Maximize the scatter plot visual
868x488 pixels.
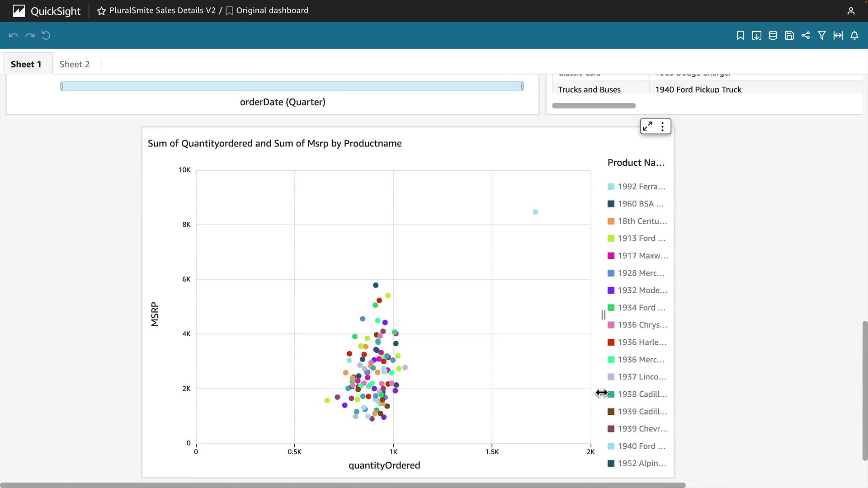point(647,126)
